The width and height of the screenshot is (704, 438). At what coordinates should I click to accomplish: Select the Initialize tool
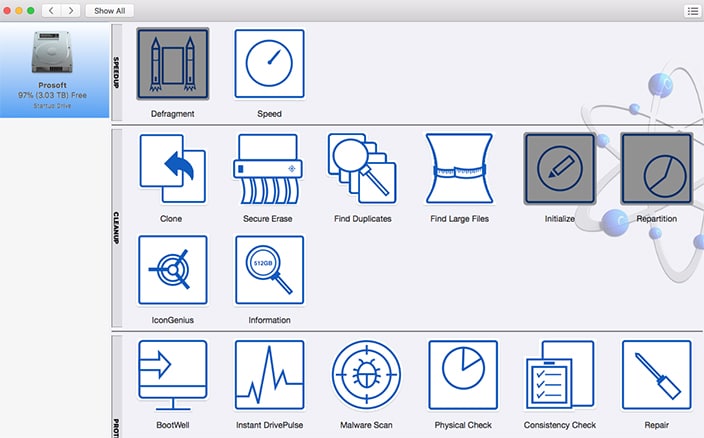point(560,169)
